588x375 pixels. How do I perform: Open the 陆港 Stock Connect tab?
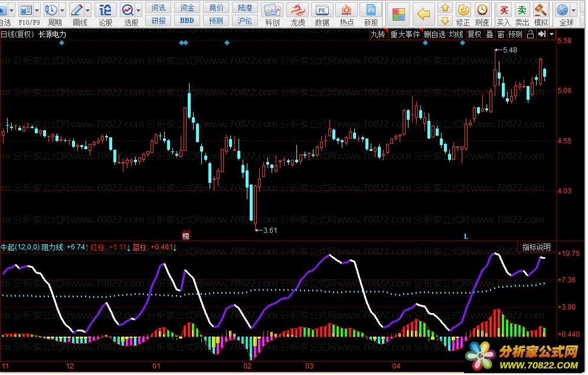[245, 8]
